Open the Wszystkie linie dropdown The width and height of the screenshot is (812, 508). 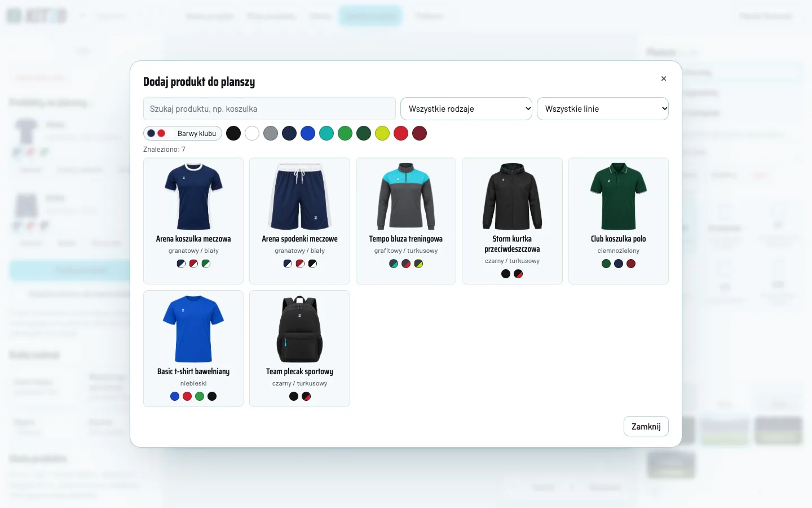tap(603, 109)
